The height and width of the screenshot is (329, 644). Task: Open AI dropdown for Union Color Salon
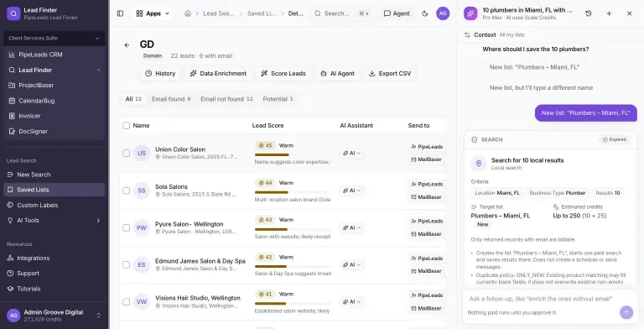point(351,153)
